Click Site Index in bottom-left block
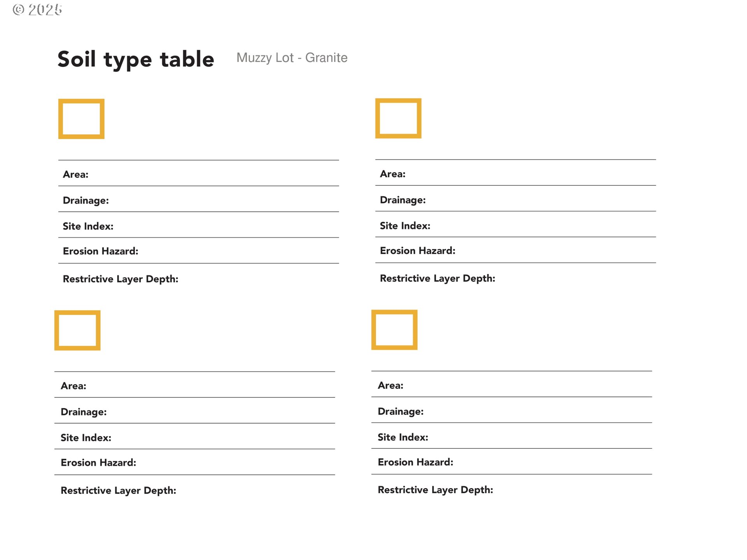The height and width of the screenshot is (560, 747). (x=86, y=437)
